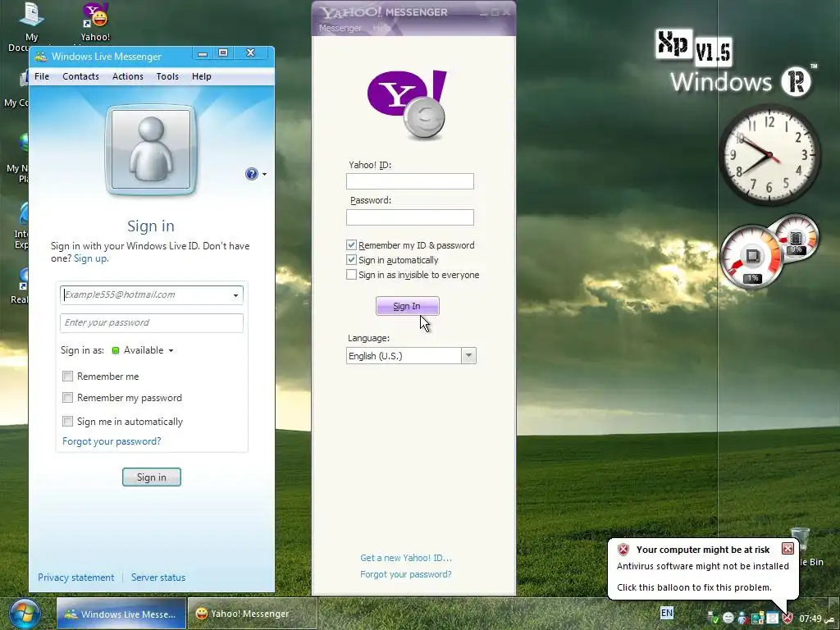
Task: Click the Yahoo! ID input field
Action: click(x=410, y=181)
